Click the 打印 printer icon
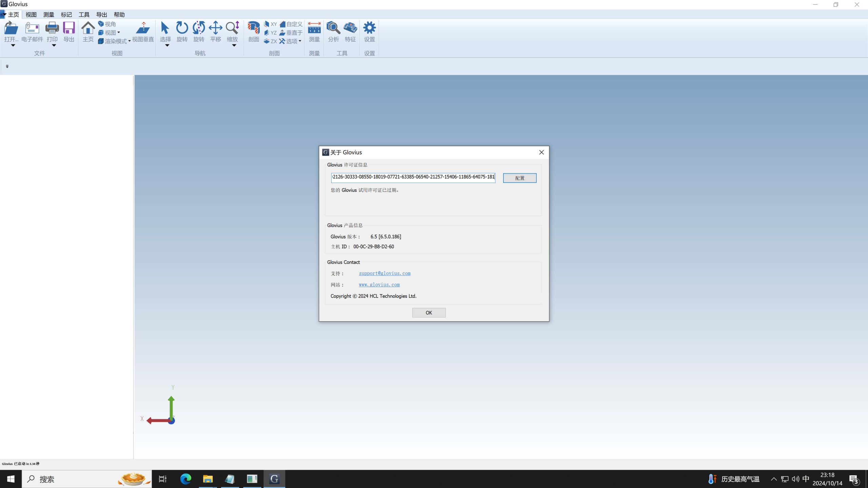Viewport: 868px width, 488px height. pyautogui.click(x=52, y=28)
